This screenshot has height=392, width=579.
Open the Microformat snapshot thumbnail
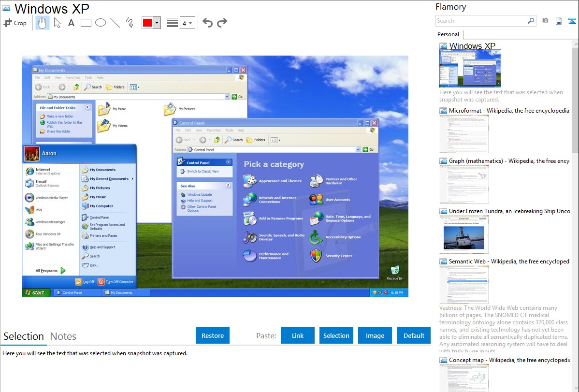tap(464, 134)
